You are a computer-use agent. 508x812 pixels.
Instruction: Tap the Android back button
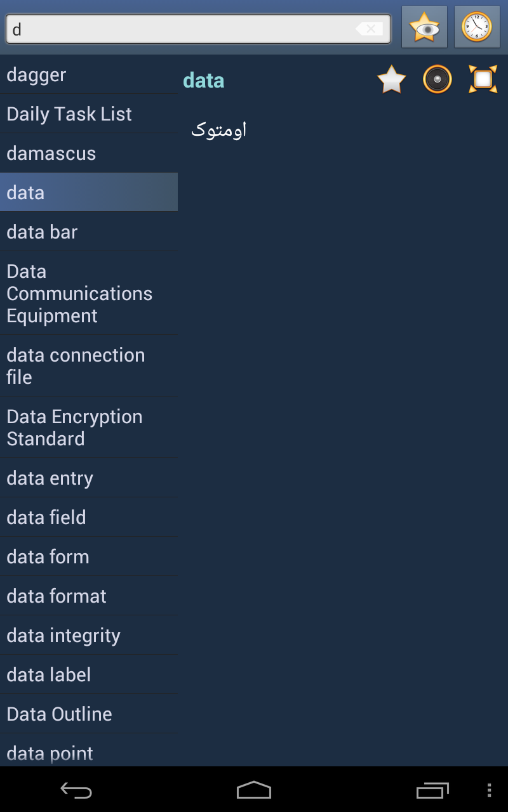[x=76, y=790]
